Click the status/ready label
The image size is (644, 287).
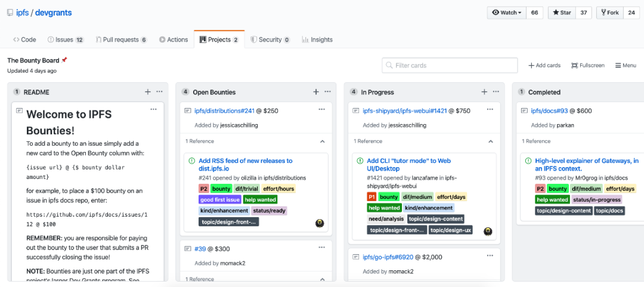click(x=269, y=211)
